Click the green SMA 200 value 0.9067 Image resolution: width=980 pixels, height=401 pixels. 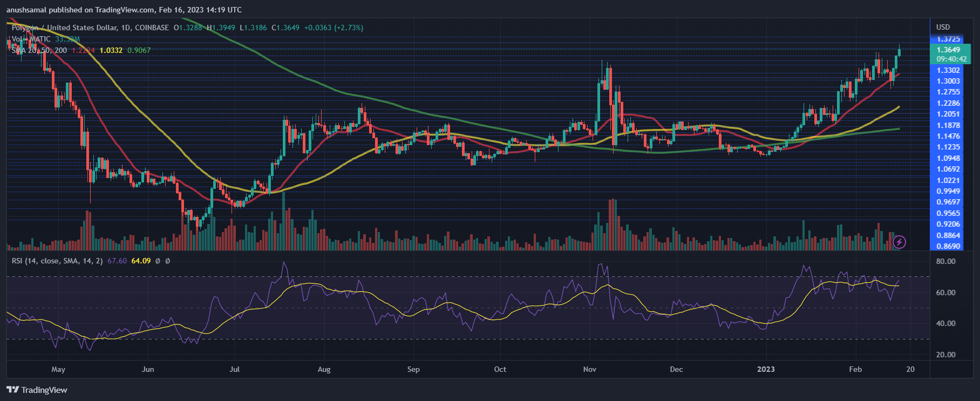pyautogui.click(x=139, y=50)
